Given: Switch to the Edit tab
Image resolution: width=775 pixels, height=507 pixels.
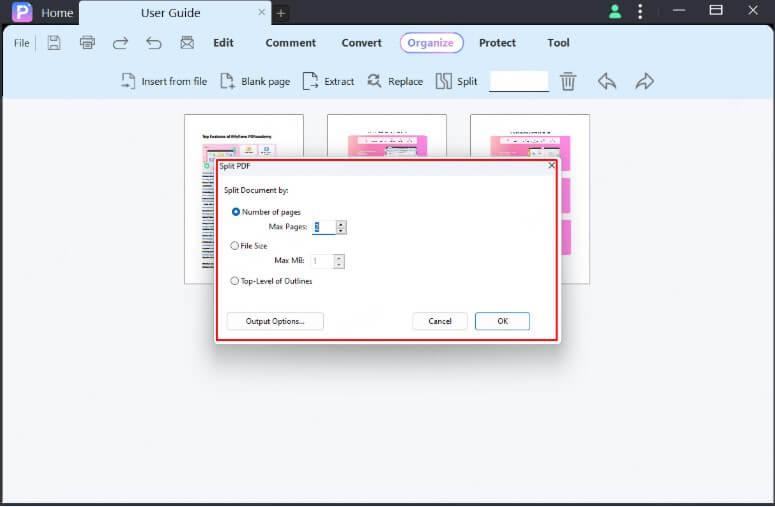Looking at the screenshot, I should (x=223, y=43).
